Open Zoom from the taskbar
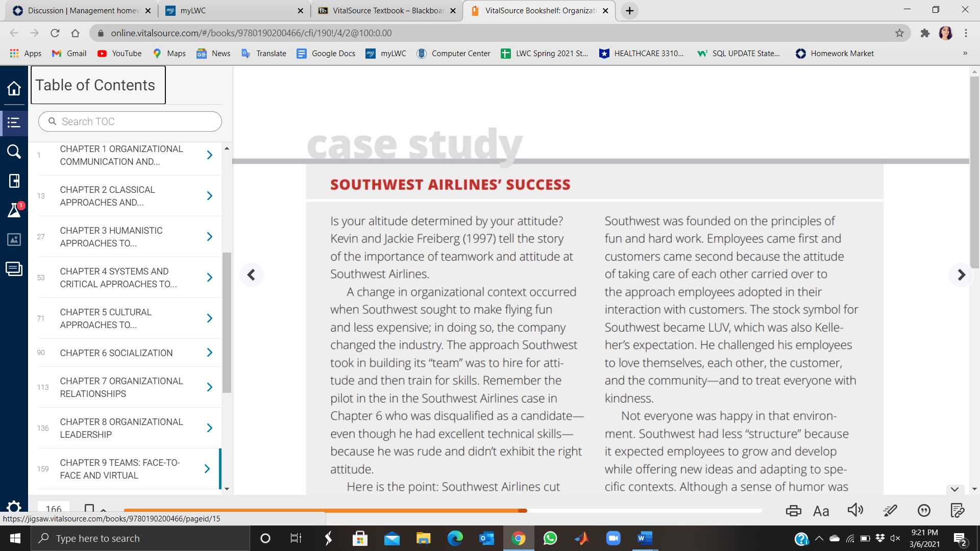980x551 pixels. pos(613,538)
